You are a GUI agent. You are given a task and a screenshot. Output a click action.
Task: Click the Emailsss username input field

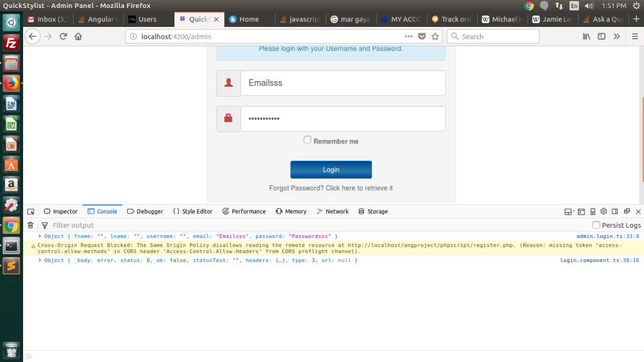tap(343, 83)
